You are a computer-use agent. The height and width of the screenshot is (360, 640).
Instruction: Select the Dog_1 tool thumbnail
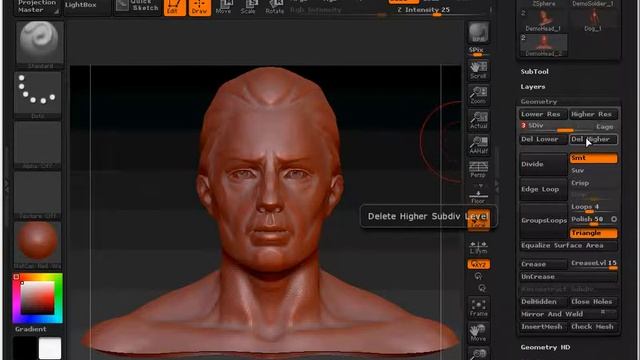click(593, 21)
